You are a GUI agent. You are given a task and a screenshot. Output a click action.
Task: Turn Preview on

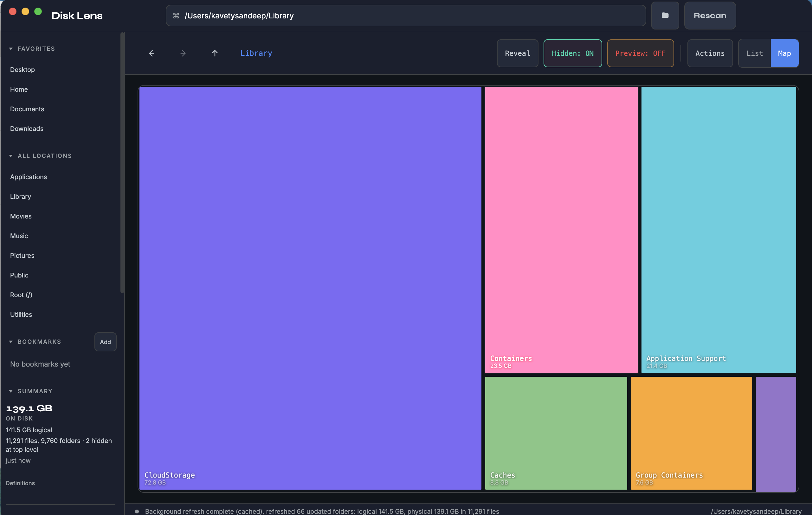pyautogui.click(x=640, y=53)
